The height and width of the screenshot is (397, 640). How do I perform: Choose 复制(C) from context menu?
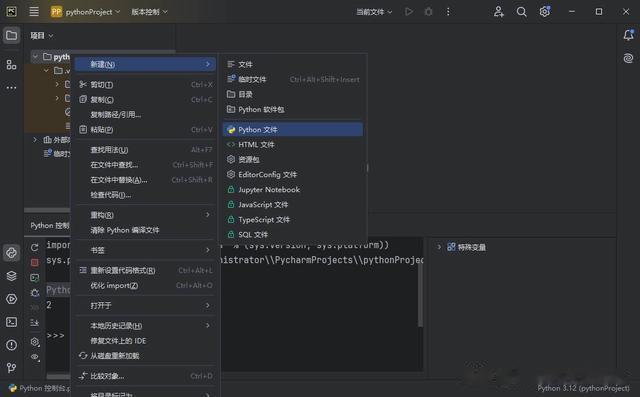(145, 100)
